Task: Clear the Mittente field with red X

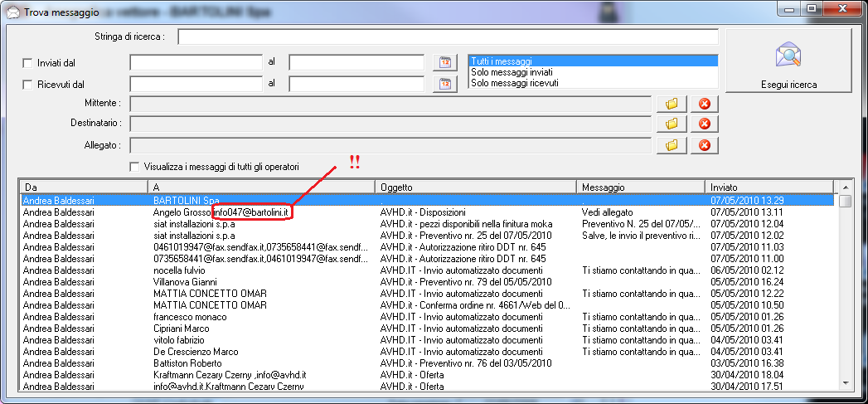Action: click(x=704, y=104)
